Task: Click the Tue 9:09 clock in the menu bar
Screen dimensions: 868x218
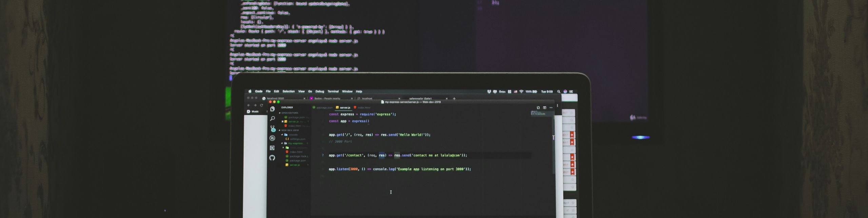Action: click(x=547, y=92)
